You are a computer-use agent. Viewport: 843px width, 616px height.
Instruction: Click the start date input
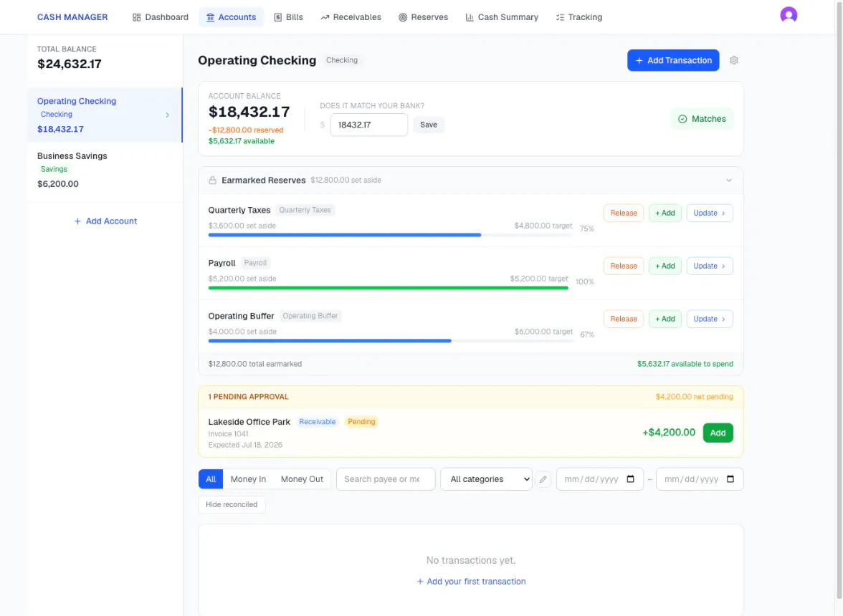[599, 479]
